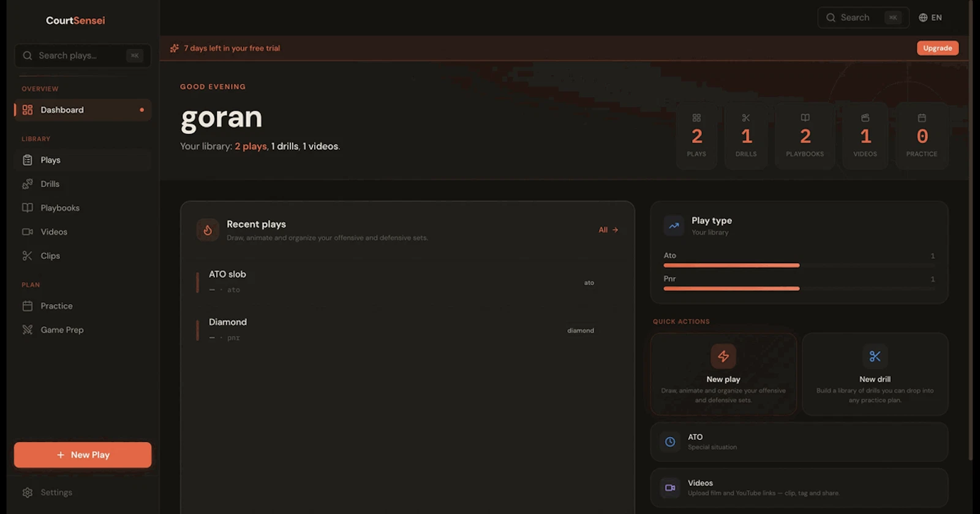Click the Playbooks book icon
This screenshot has width=980, height=514.
pyautogui.click(x=28, y=208)
